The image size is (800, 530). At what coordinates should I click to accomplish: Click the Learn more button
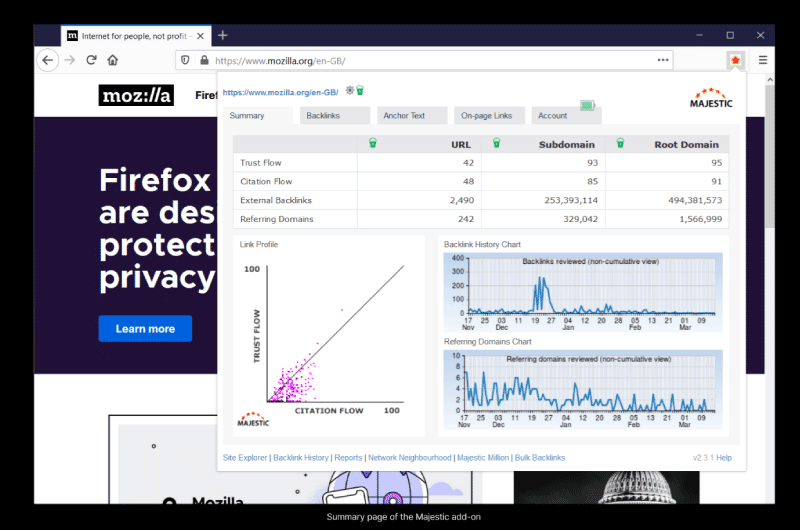click(x=145, y=329)
